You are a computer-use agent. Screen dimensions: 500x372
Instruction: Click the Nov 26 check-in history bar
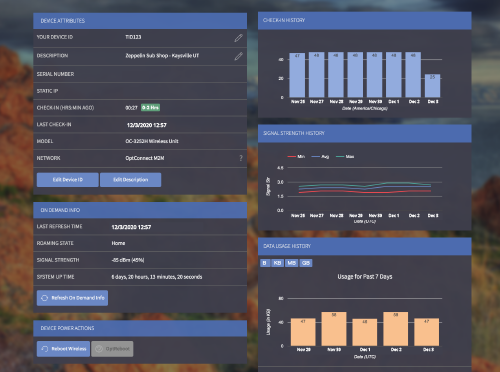297,75
